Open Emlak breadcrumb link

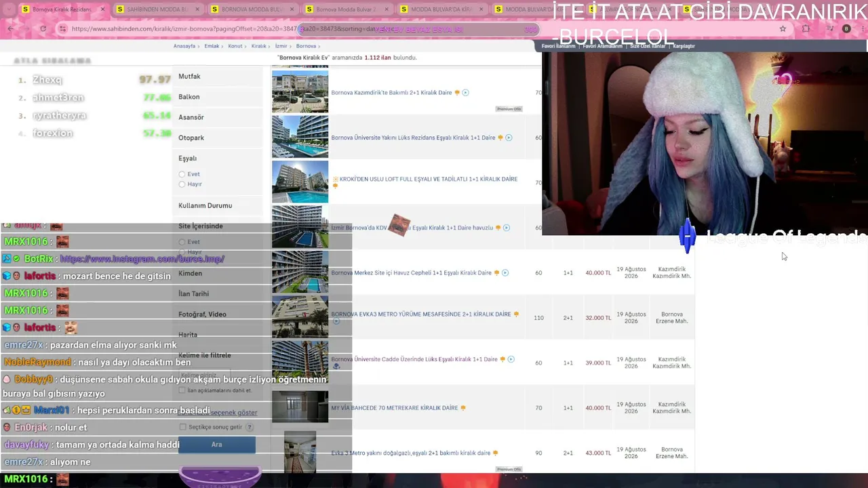(212, 46)
